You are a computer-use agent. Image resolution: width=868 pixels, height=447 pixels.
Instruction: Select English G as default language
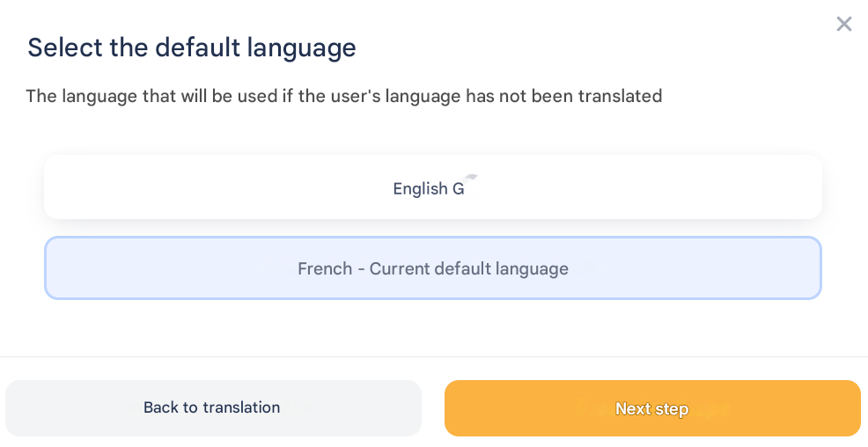click(432, 187)
